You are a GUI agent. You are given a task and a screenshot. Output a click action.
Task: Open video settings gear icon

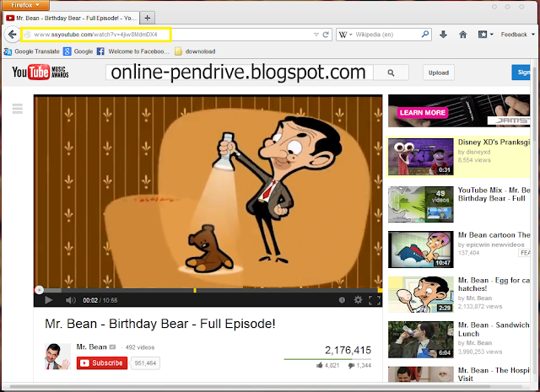(358, 300)
